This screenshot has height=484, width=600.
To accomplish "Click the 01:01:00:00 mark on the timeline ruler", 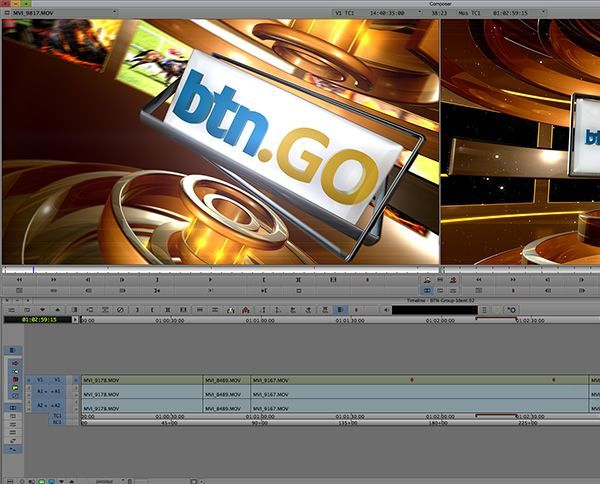I will point(260,321).
